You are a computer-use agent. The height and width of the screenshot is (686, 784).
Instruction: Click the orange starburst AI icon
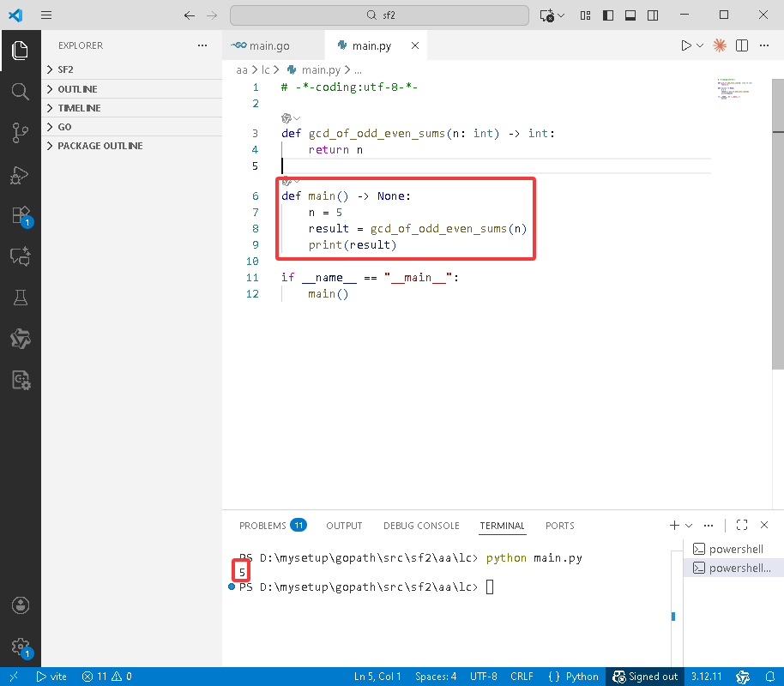pyautogui.click(x=720, y=45)
